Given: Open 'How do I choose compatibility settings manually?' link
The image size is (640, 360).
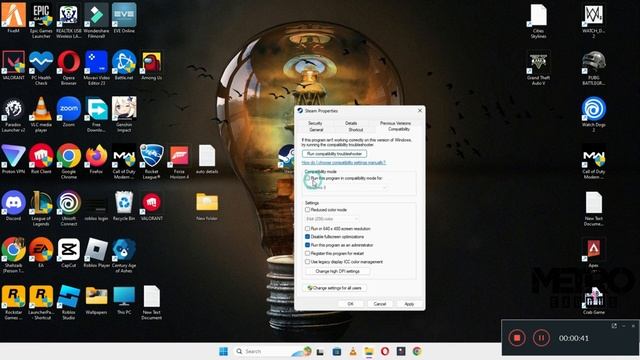Looking at the screenshot, I should (x=344, y=163).
